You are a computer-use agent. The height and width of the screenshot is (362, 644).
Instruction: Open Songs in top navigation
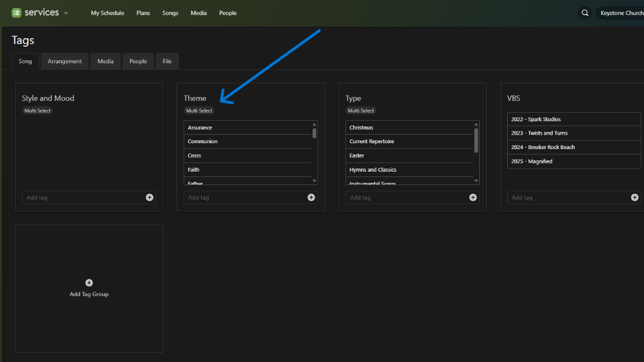click(170, 13)
